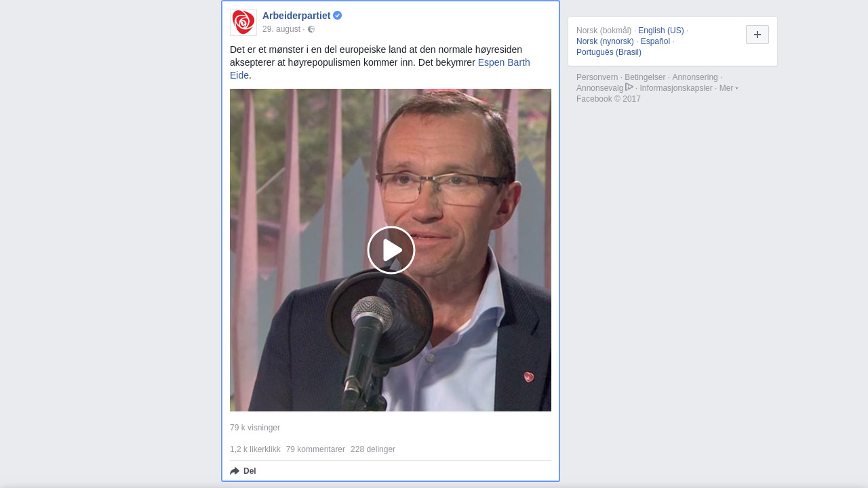Expand the Mer footer dropdown
The height and width of the screenshot is (488, 868).
tap(729, 88)
